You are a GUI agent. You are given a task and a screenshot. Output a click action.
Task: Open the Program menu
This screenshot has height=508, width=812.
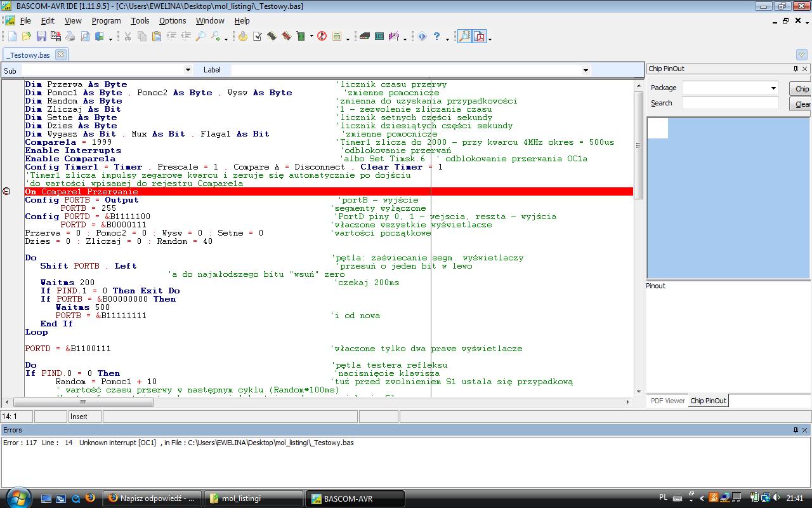tap(106, 20)
